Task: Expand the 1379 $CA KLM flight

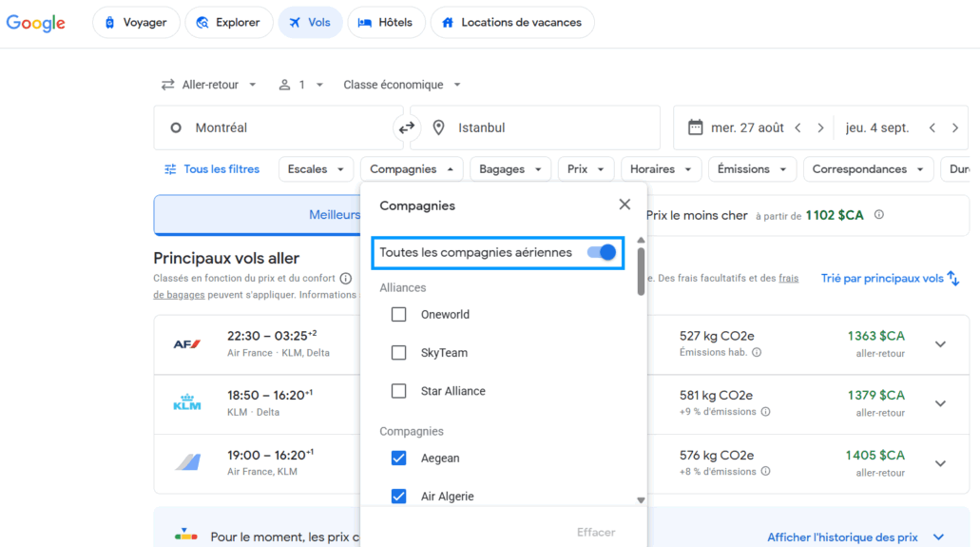Action: (x=941, y=403)
